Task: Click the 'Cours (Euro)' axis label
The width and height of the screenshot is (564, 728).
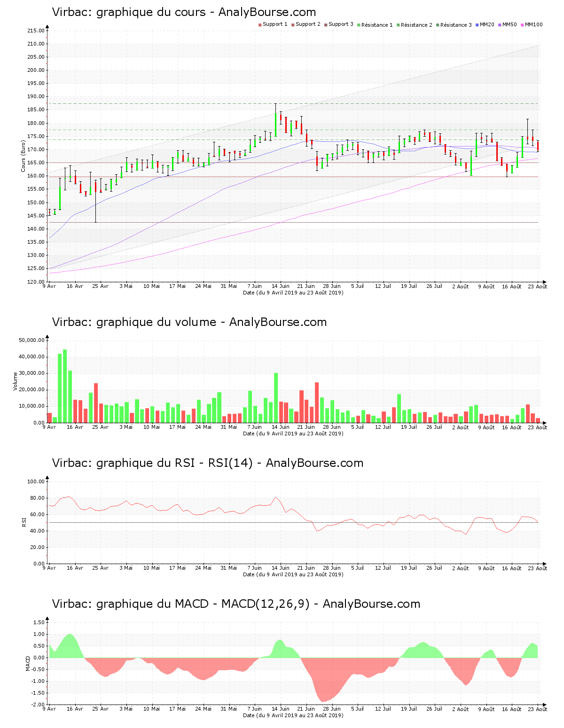Action: click(x=23, y=156)
